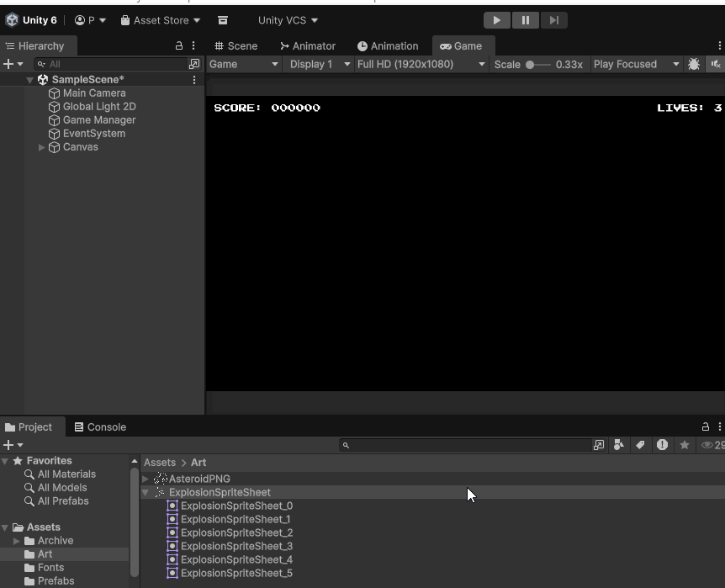This screenshot has width=725, height=588.
Task: Expand the Canvas object
Action: 41,147
